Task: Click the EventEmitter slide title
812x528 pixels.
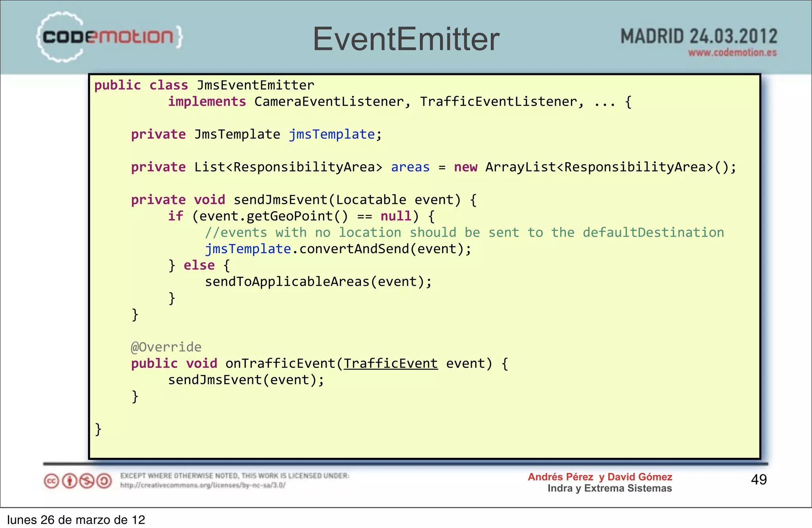Action: pyautogui.click(x=406, y=39)
